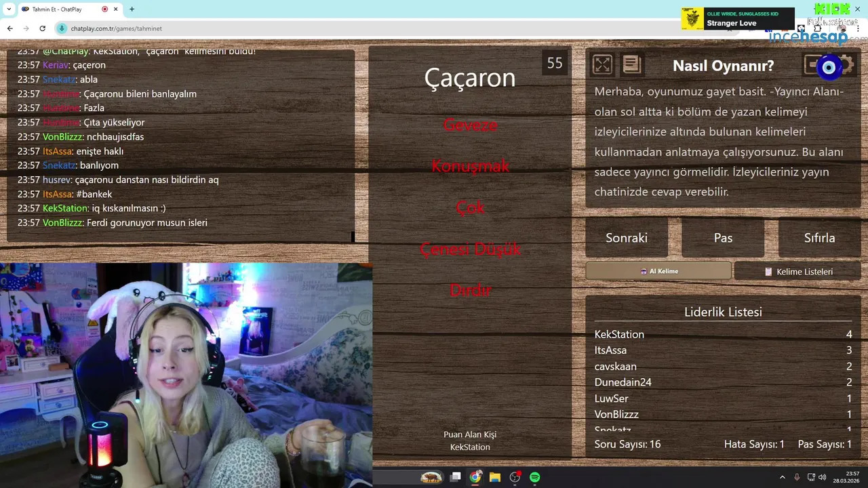Select the AI Kelime tab
Screen dimensions: 868x488
click(x=658, y=271)
